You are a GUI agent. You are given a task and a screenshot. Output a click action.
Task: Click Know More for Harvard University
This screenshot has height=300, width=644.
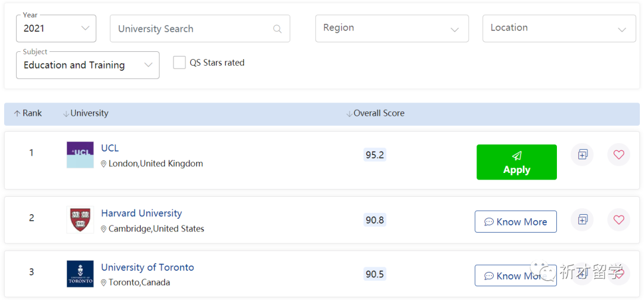(x=516, y=222)
